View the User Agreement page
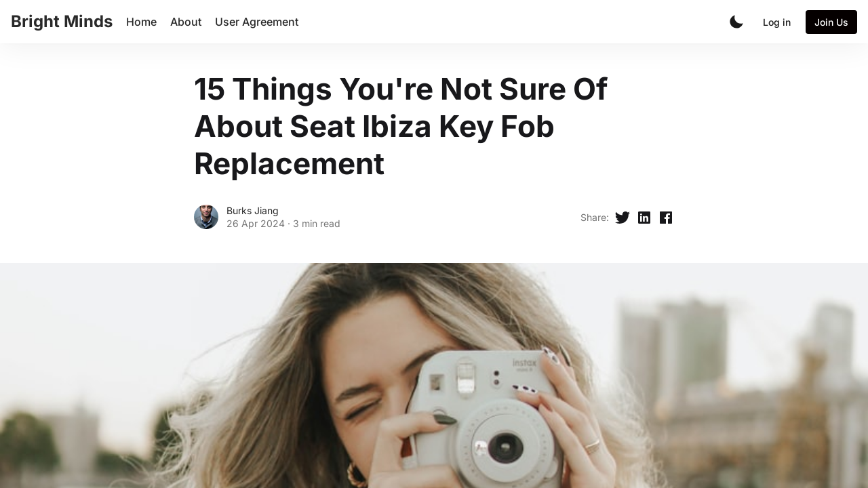868x488 pixels. 257,22
